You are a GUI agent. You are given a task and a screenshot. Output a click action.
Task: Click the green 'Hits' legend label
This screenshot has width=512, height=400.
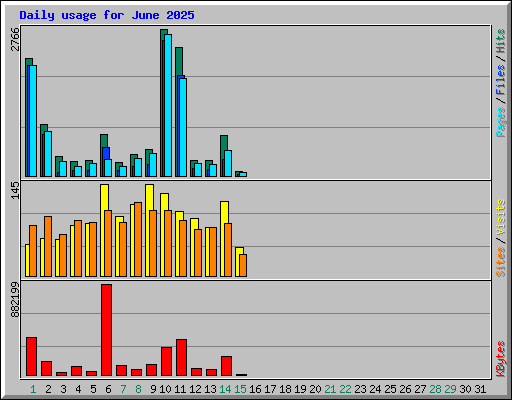pos(501,41)
